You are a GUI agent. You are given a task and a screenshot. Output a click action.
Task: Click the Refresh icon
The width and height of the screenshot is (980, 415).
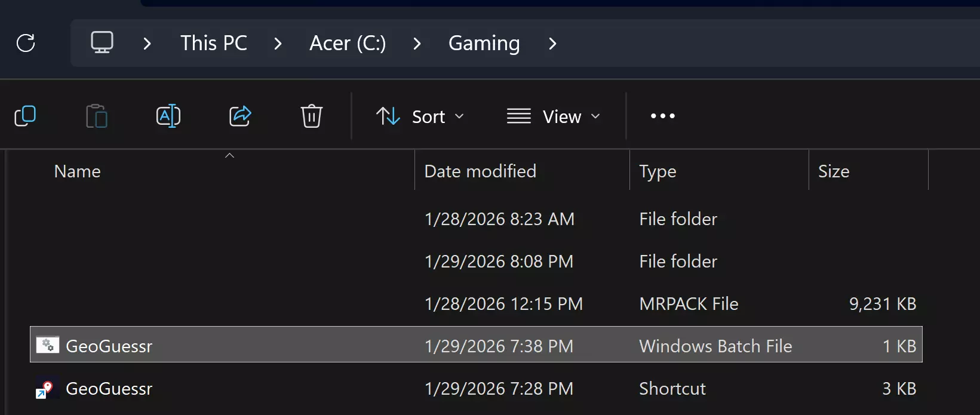(x=26, y=43)
